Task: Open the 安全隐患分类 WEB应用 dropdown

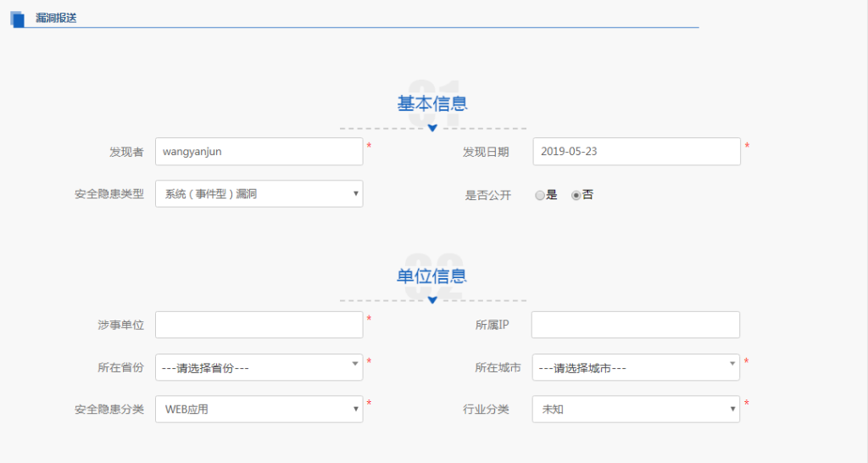Action: [259, 410]
